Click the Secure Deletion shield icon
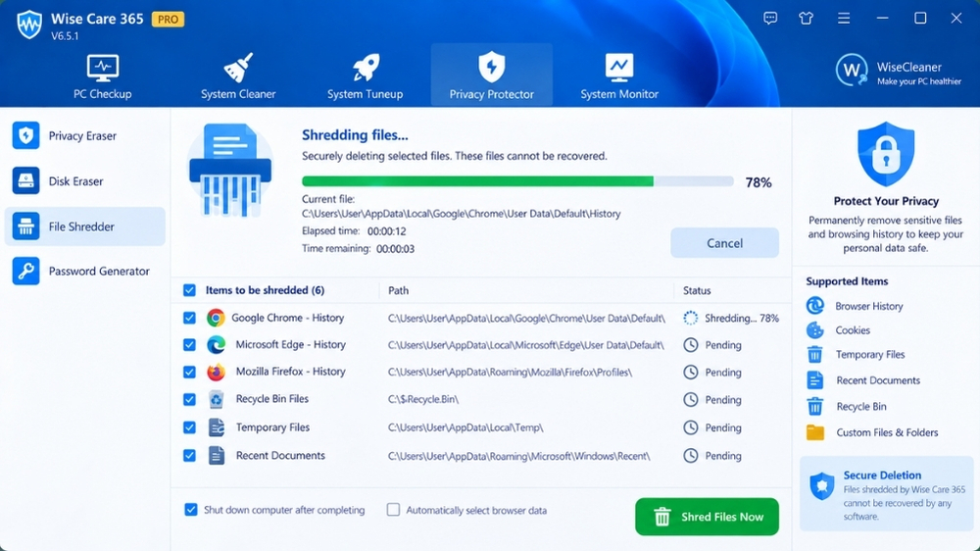This screenshot has height=551, width=980. point(822,486)
